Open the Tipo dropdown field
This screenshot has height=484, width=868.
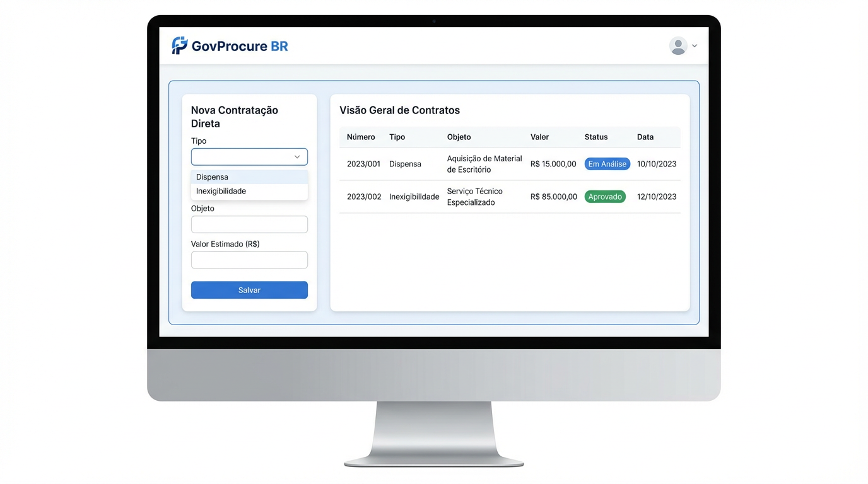243,157
